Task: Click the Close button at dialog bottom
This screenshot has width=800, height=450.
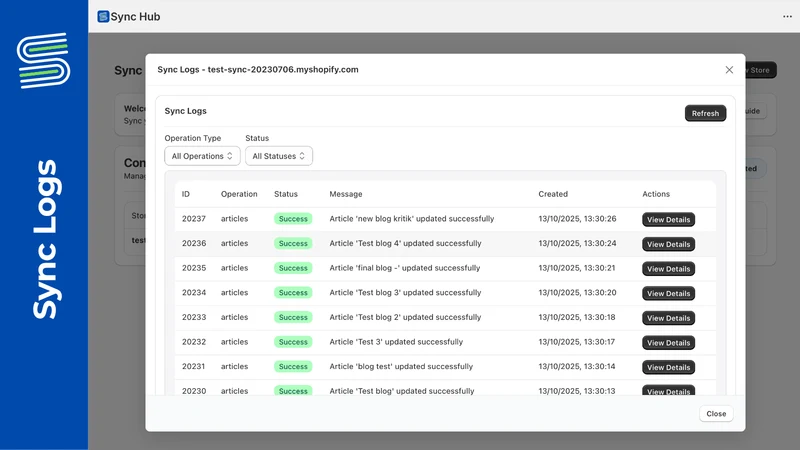Action: coord(716,414)
